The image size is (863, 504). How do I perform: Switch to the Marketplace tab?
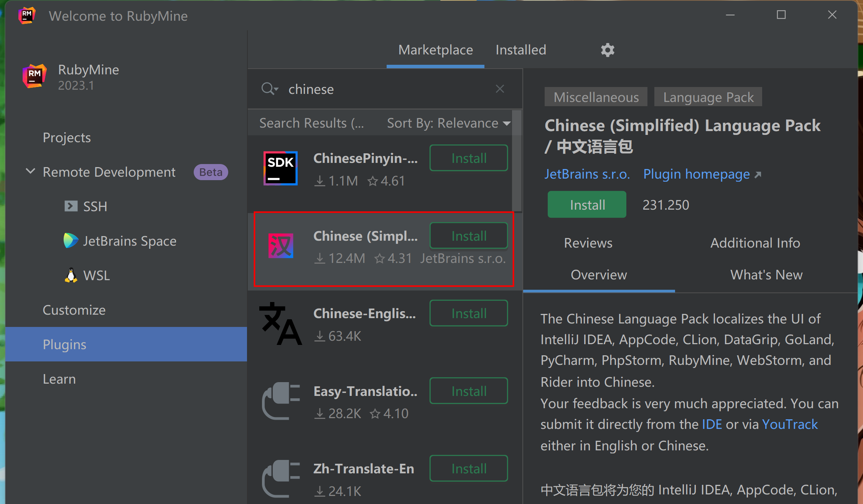(x=435, y=50)
